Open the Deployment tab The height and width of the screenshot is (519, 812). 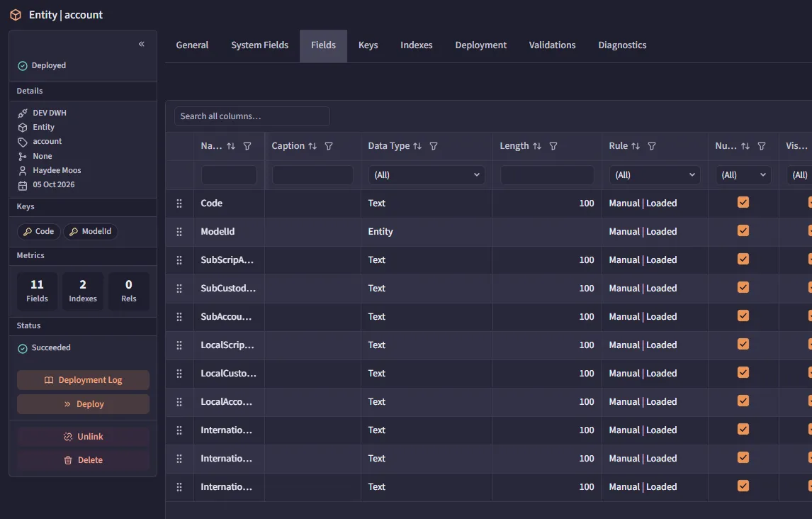(x=480, y=45)
